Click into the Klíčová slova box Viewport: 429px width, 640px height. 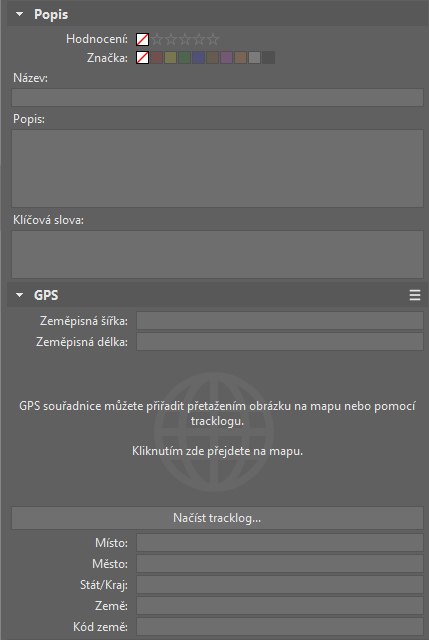(x=217, y=254)
